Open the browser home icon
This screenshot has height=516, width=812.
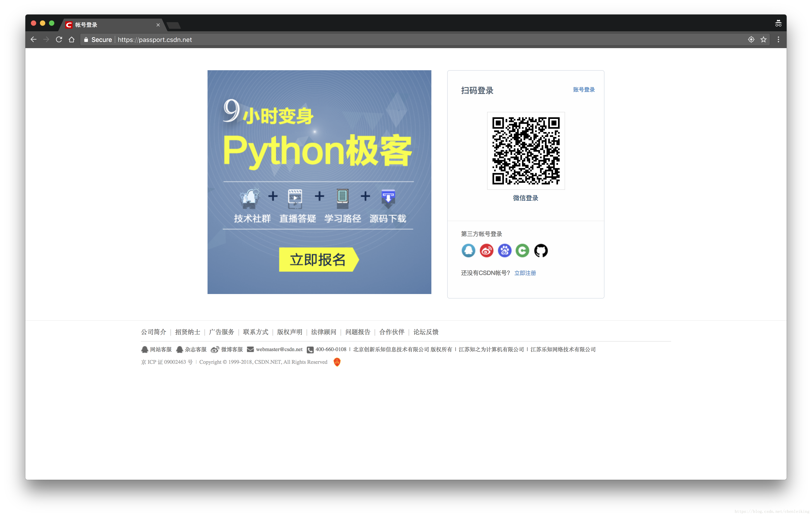72,39
